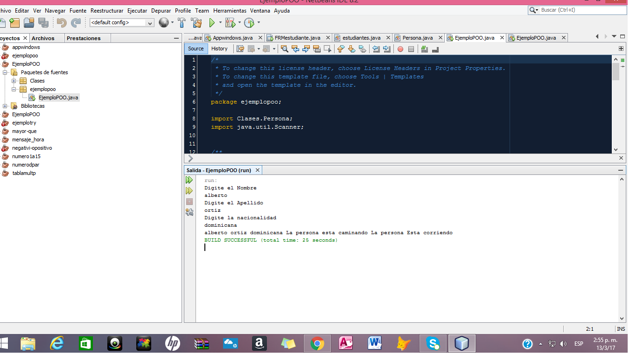Expand the Bibliotecas tree node

pos(6,106)
